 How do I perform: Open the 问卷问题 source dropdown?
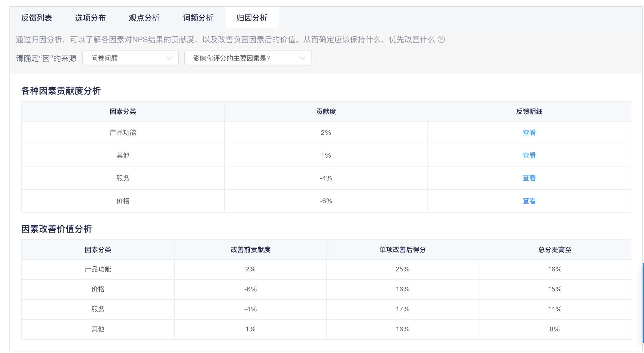(130, 58)
